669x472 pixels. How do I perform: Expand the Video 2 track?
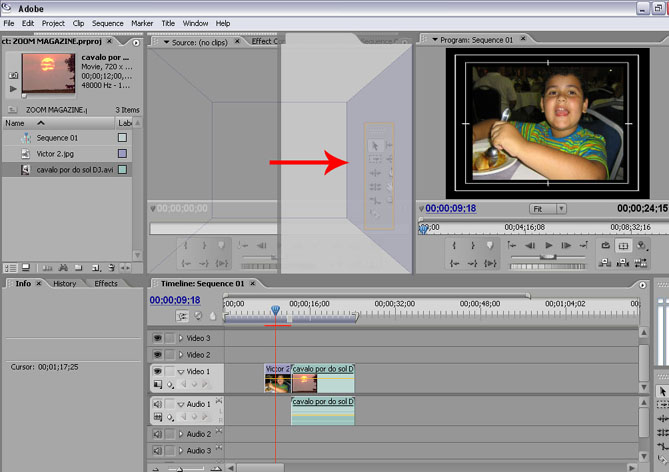(x=181, y=355)
